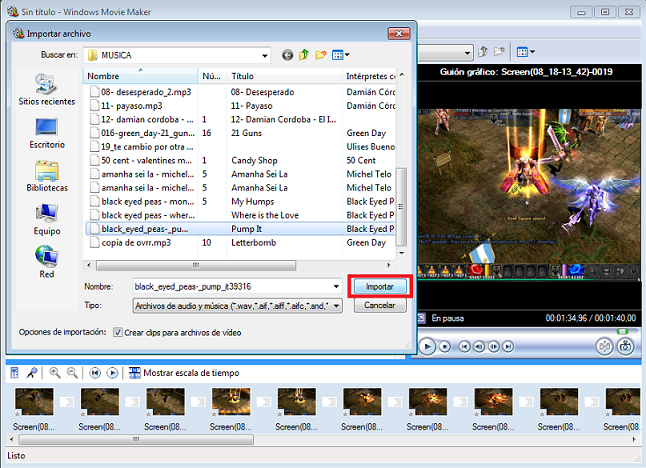Step forward one frame in preview
The image size is (646, 468).
[x=494, y=347]
